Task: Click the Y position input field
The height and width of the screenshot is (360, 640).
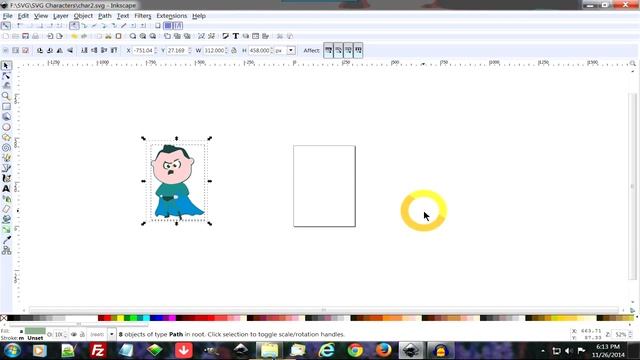Action: (x=176, y=51)
